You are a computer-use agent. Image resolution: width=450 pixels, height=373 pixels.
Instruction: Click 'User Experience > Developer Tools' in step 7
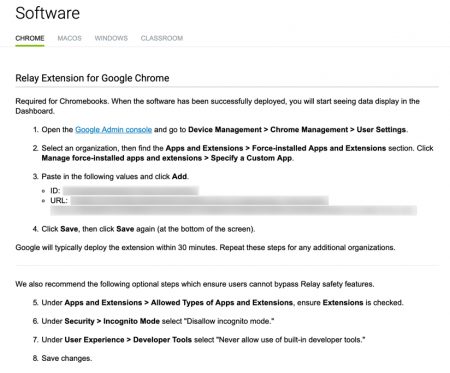point(128,340)
